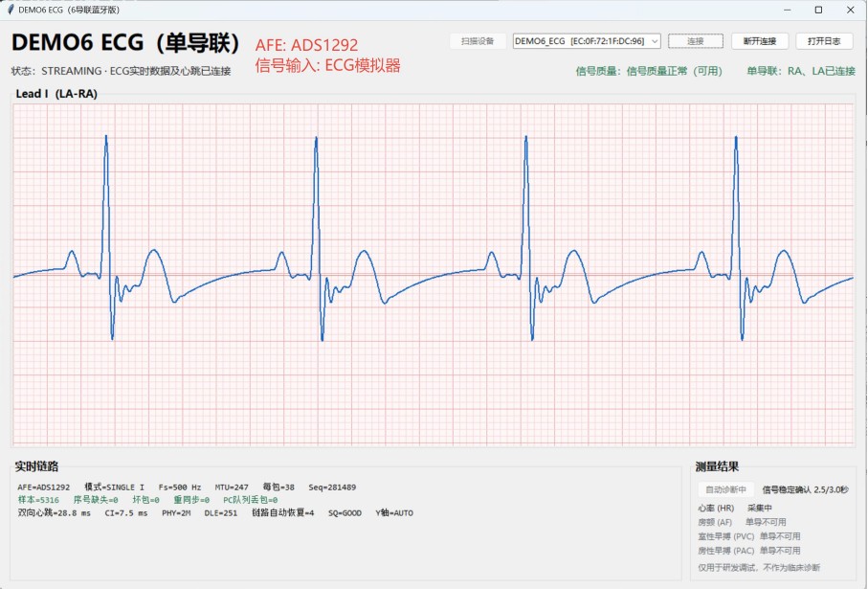Click the 连接 connect button

[696, 41]
